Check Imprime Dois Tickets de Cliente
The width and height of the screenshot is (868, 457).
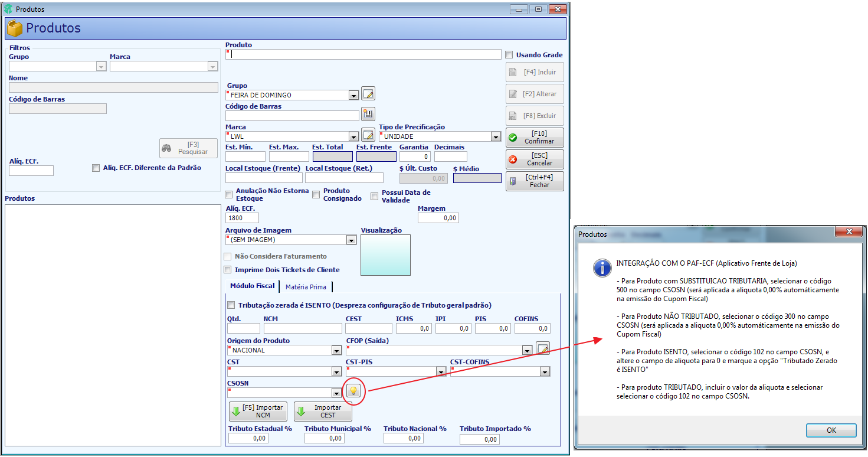227,270
